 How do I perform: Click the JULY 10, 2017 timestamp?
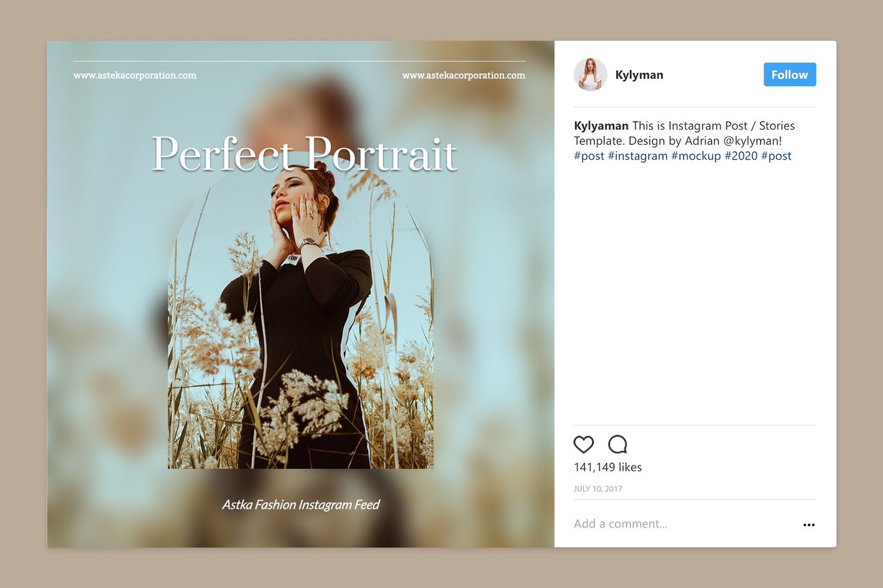pos(598,489)
